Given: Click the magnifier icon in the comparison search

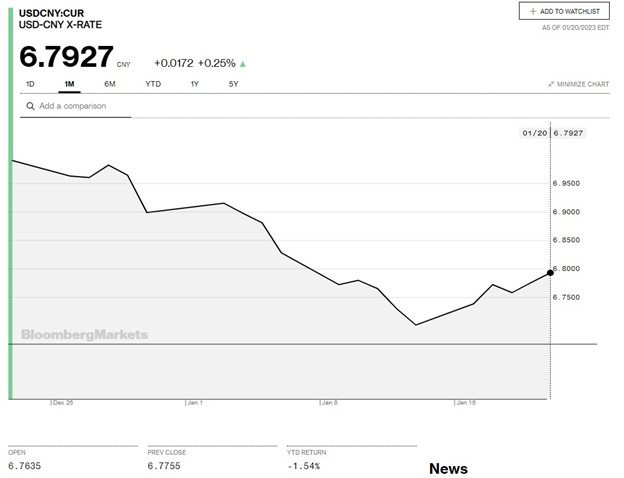Looking at the screenshot, I should (x=31, y=106).
